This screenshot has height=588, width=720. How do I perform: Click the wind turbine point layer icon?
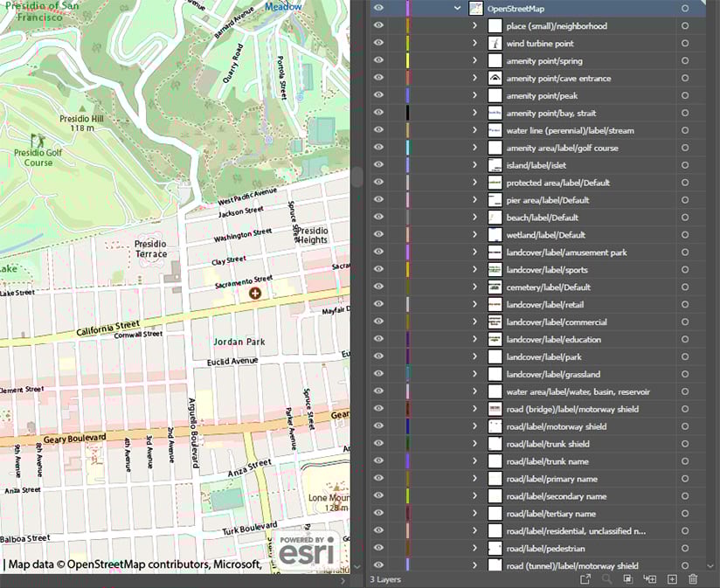coord(495,43)
